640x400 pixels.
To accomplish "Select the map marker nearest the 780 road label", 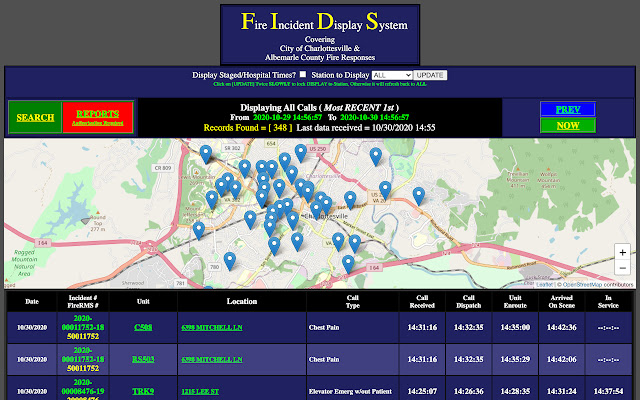I will coord(230,260).
